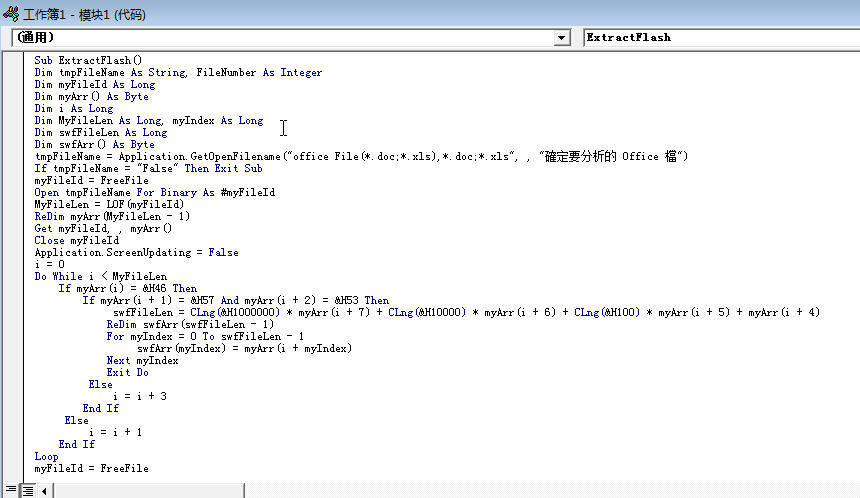Switch to Procedure View
Screen dimensions: 860x498
click(x=11, y=490)
